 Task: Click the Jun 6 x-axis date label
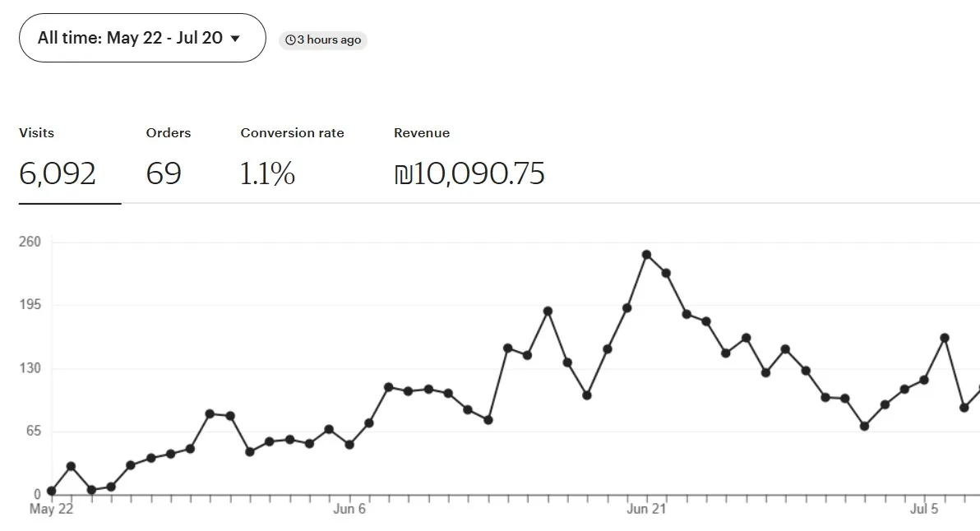(x=349, y=510)
